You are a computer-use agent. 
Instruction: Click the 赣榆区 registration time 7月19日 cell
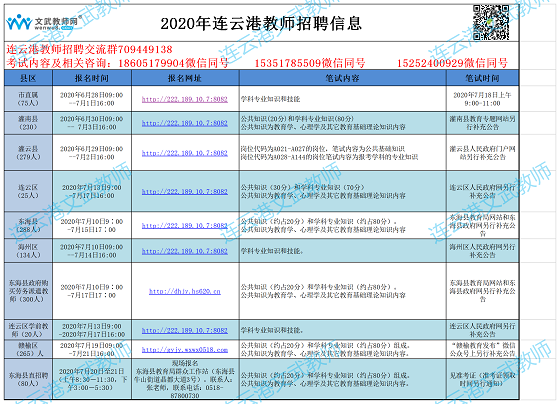pyautogui.click(x=92, y=349)
